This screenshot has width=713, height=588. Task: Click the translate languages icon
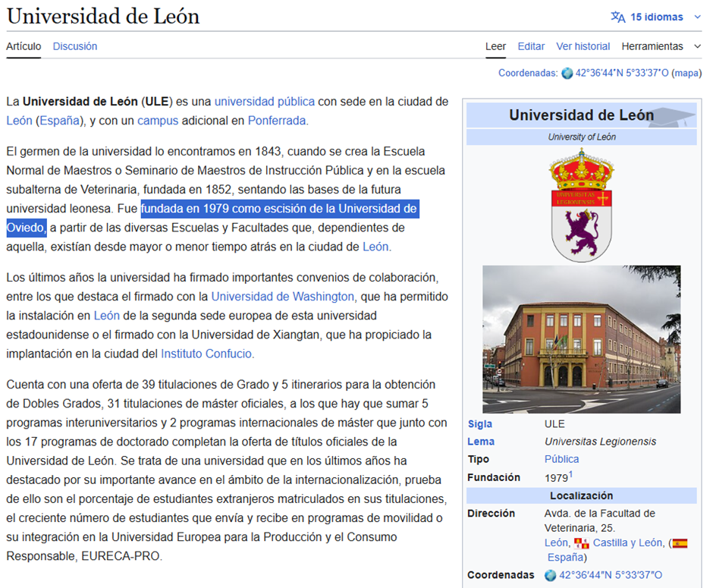[x=617, y=17]
